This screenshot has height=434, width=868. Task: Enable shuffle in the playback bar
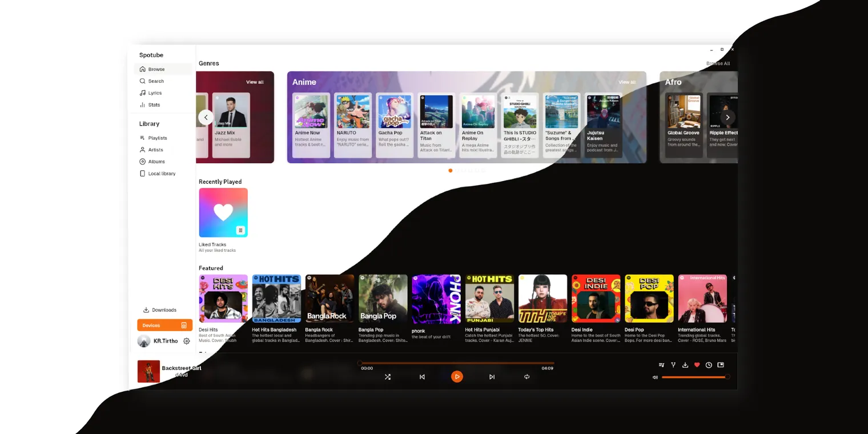pyautogui.click(x=388, y=377)
